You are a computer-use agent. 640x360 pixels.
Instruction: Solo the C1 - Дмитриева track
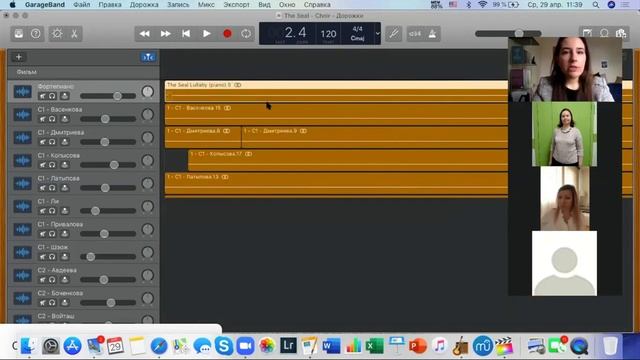click(52, 142)
